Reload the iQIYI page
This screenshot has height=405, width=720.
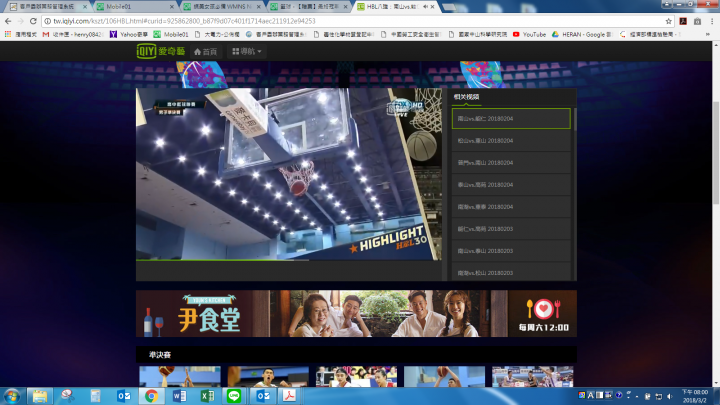pyautogui.click(x=33, y=21)
